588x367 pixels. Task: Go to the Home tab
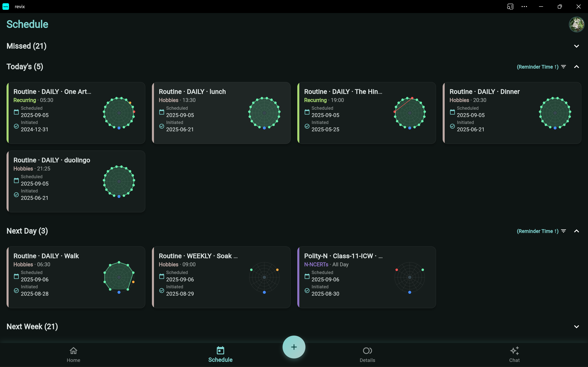pos(73,354)
